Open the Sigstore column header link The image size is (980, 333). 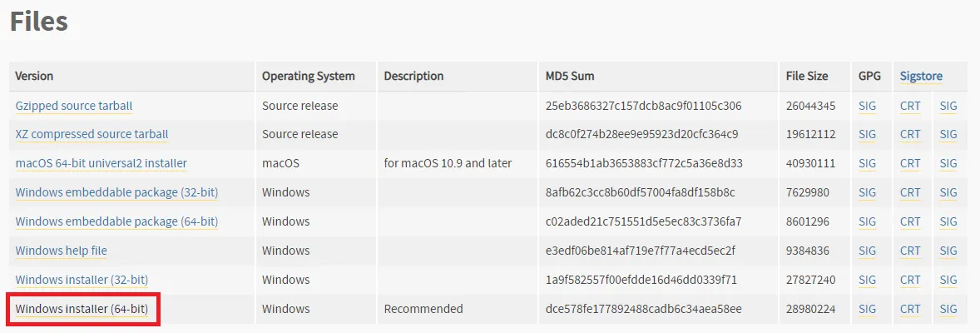click(921, 76)
